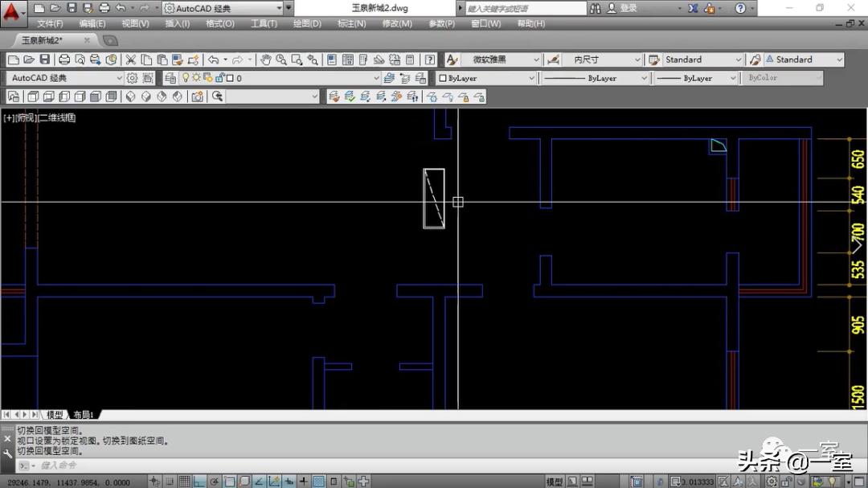Open the 绘图(D) menu
The image size is (868, 488).
(x=306, y=24)
